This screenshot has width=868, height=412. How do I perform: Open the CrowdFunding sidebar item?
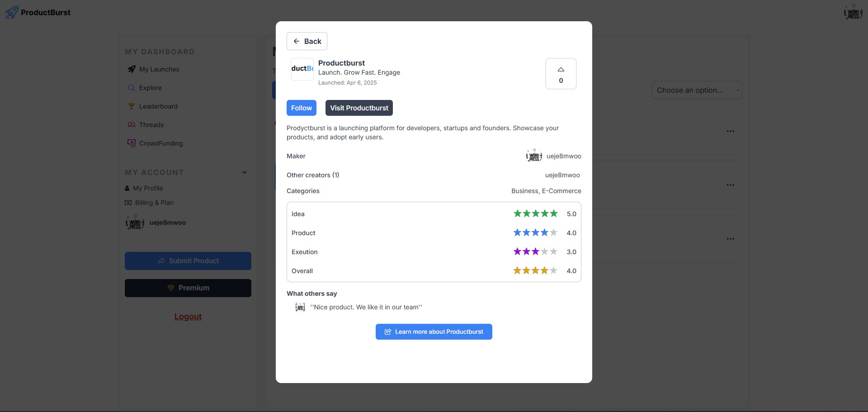160,143
